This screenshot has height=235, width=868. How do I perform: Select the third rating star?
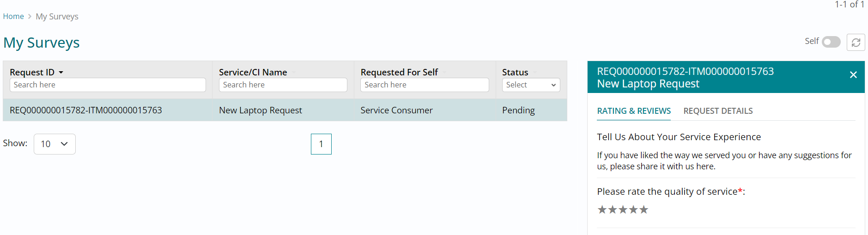pos(623,210)
